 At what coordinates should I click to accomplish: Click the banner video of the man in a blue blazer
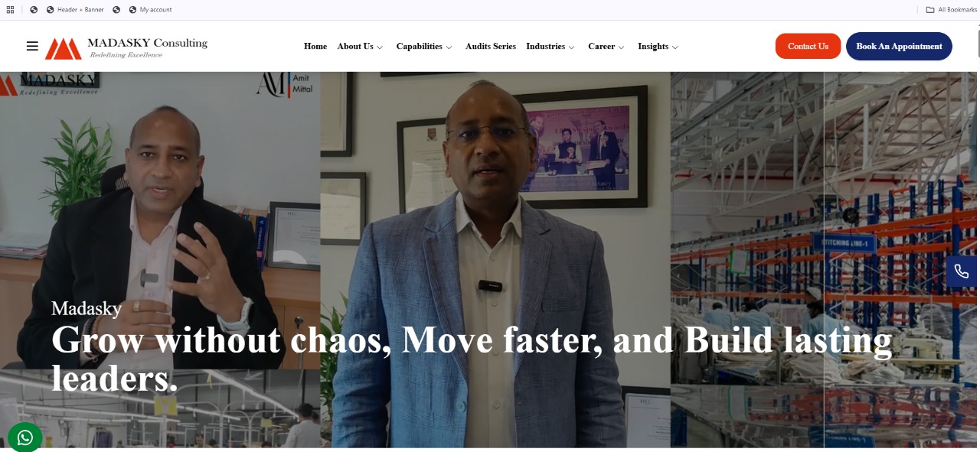495,260
